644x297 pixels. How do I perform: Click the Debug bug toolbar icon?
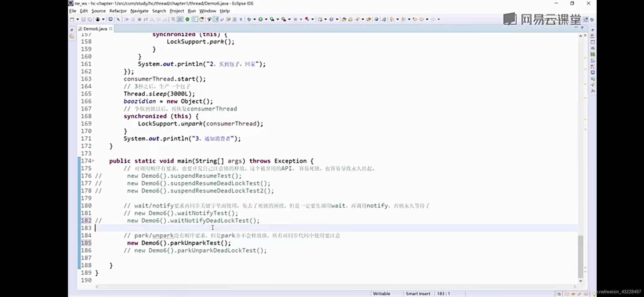point(249,19)
